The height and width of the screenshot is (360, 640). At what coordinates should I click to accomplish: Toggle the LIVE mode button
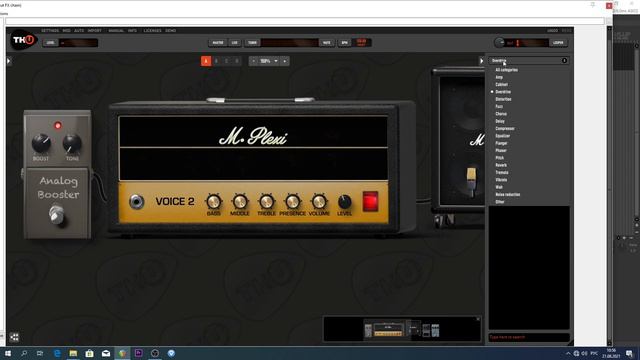235,42
